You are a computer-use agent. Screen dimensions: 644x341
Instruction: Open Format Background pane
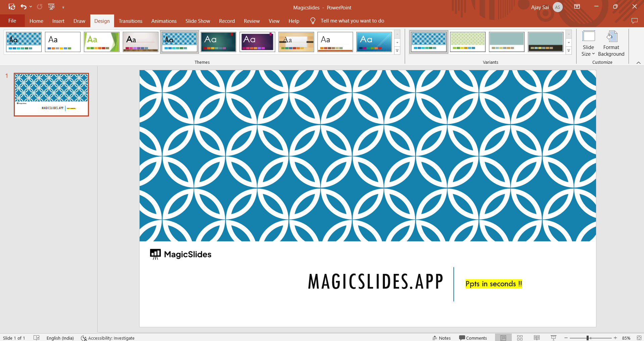click(611, 44)
